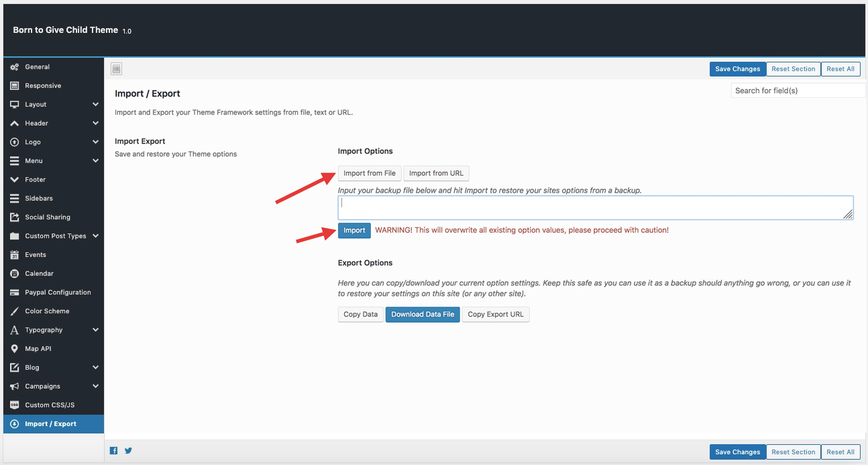Click the Paypal Configuration card icon
This screenshot has width=868, height=465.
[15, 293]
